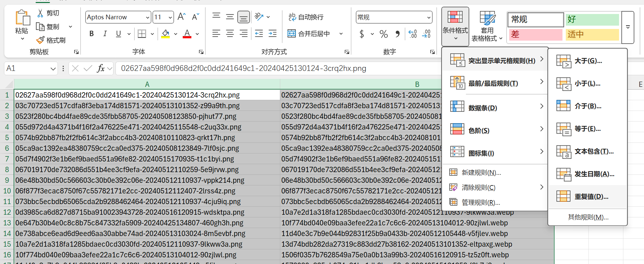644x264 pixels.
Task: Apply the red 差 (Bad) cell style
Action: click(x=535, y=34)
